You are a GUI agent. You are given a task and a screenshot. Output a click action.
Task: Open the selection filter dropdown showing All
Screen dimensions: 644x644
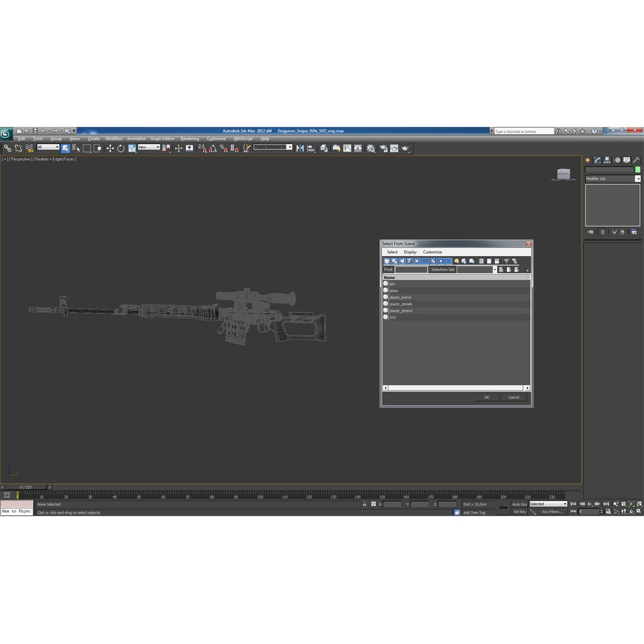pyautogui.click(x=48, y=147)
